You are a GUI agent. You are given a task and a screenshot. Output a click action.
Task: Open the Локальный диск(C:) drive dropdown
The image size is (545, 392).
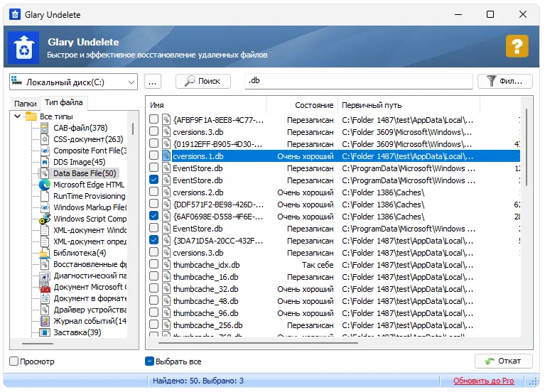73,82
